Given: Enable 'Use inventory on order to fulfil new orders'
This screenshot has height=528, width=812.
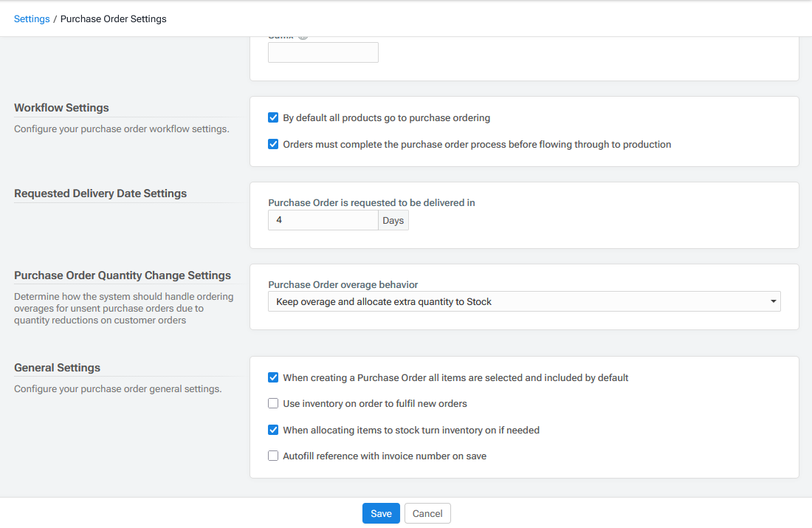Looking at the screenshot, I should pos(273,403).
